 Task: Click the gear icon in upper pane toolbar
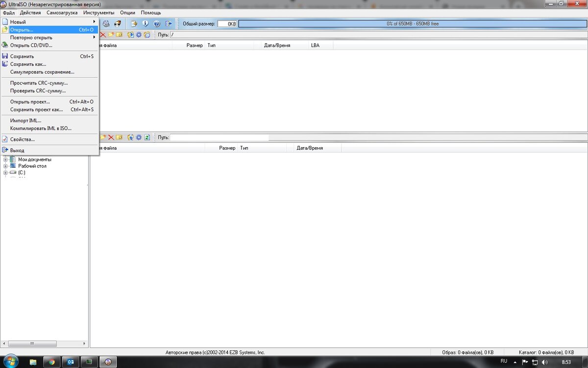pos(139,35)
